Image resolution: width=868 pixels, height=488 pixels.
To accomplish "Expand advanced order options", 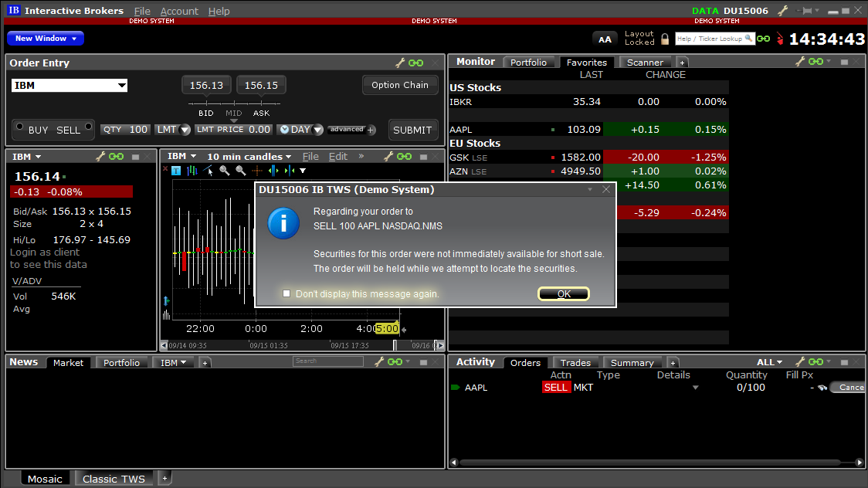I will [x=352, y=130].
